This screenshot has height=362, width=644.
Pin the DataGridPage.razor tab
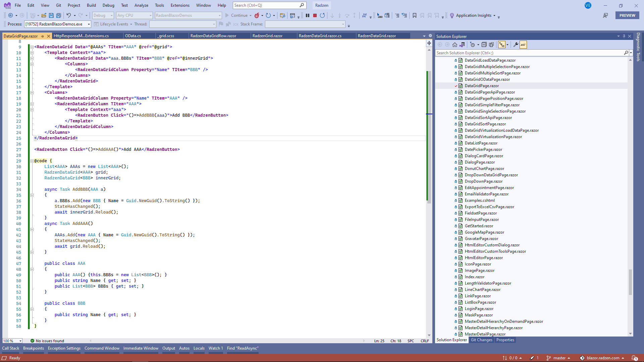pyautogui.click(x=43, y=36)
